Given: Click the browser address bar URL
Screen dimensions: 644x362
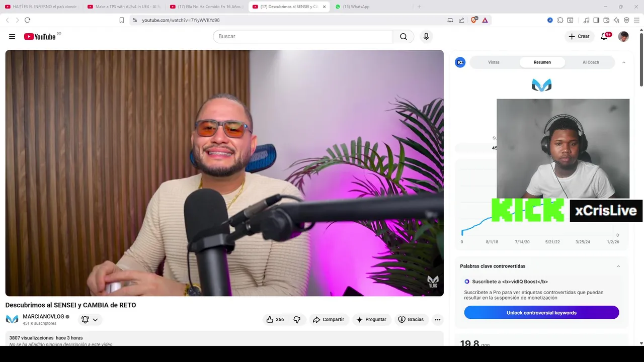Looking at the screenshot, I should tap(181, 20).
